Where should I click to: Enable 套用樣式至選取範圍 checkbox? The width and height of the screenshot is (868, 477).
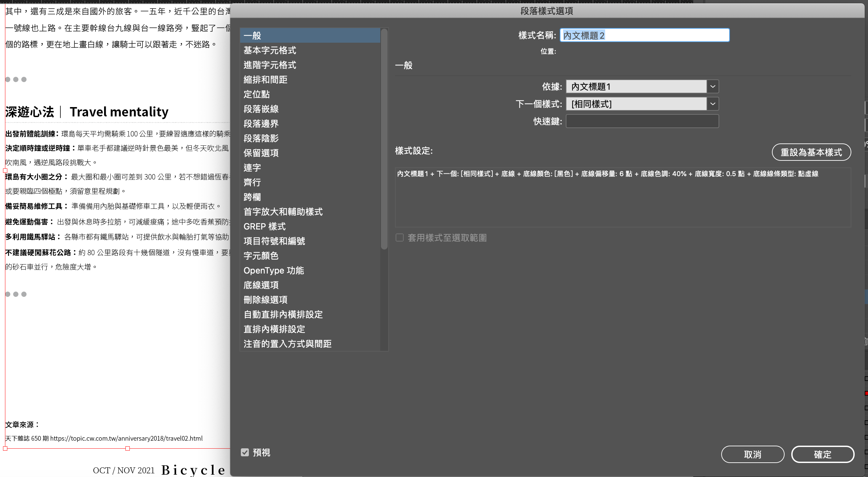click(400, 238)
